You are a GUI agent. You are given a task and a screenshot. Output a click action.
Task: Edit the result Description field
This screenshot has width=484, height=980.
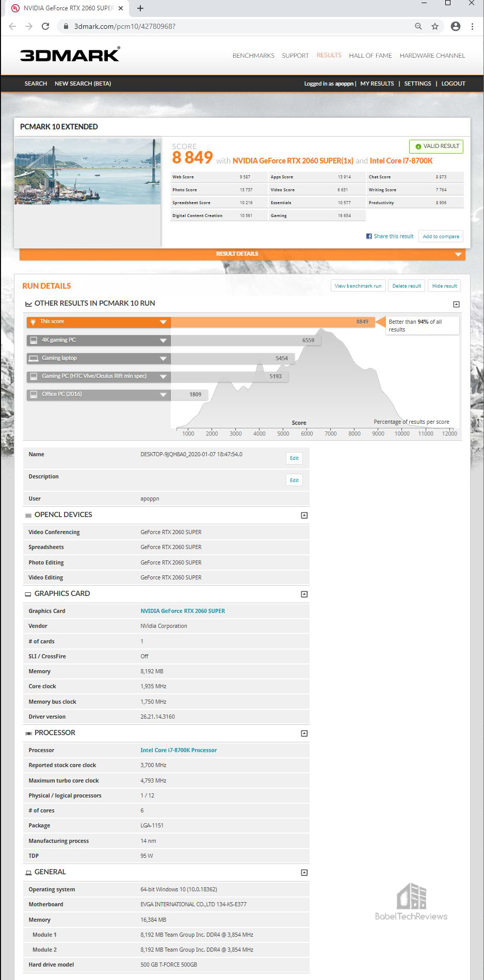click(x=294, y=480)
